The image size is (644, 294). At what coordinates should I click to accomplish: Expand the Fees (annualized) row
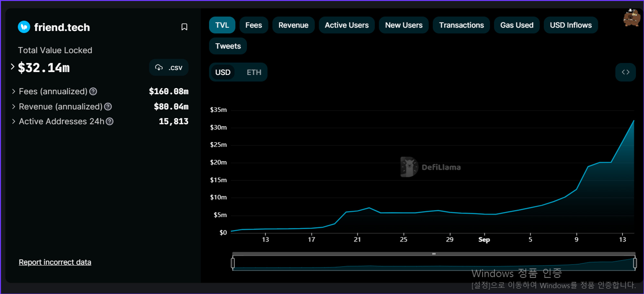[x=14, y=92]
